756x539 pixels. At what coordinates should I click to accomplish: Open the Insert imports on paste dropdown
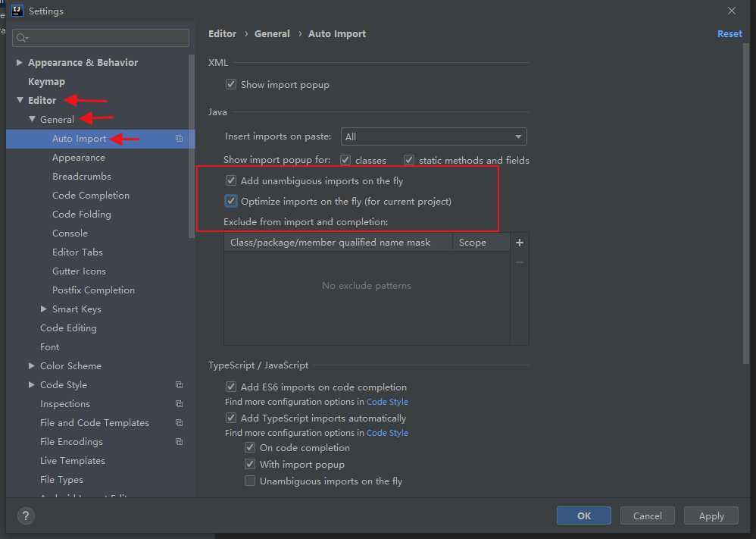[433, 137]
